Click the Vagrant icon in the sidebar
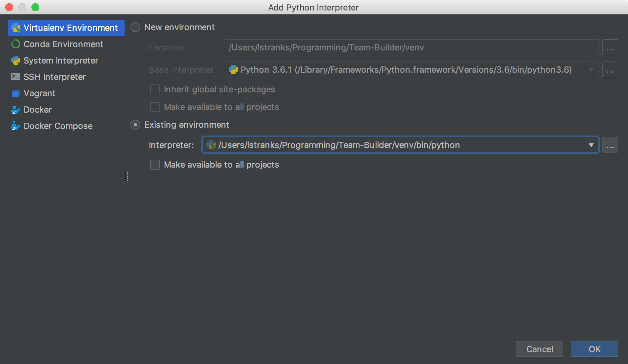 tap(15, 93)
